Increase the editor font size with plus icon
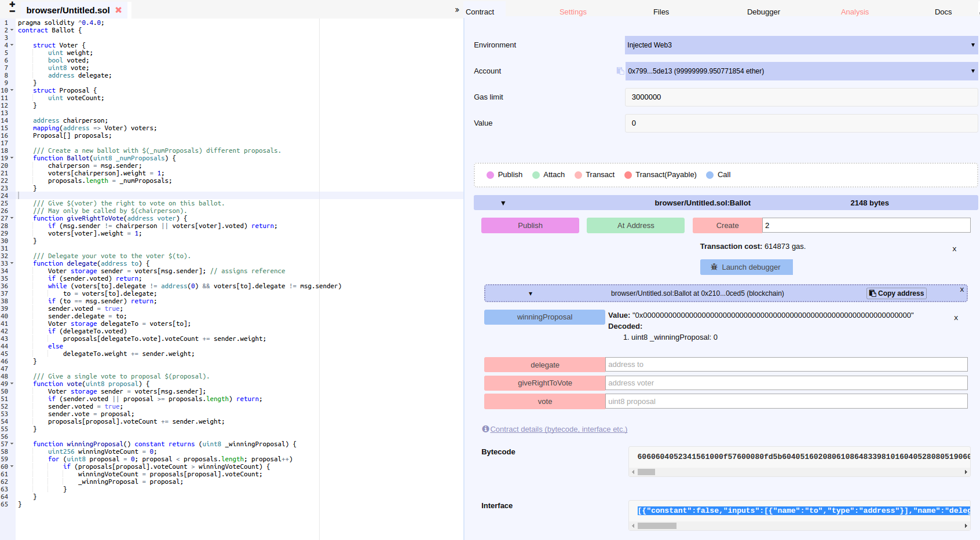980x540 pixels. (12, 4)
